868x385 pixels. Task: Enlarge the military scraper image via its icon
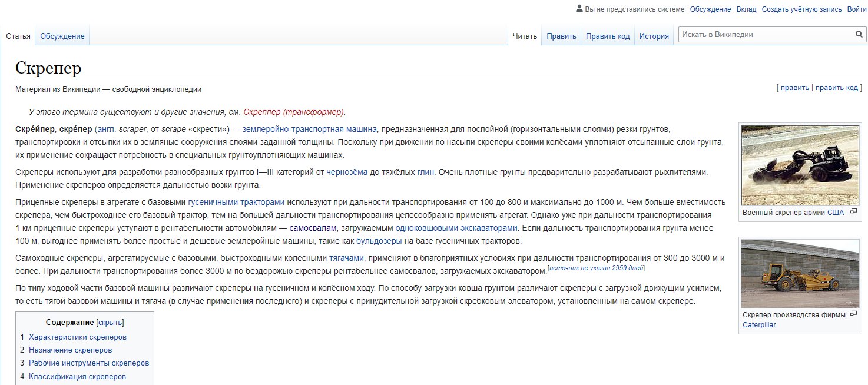[x=853, y=211]
